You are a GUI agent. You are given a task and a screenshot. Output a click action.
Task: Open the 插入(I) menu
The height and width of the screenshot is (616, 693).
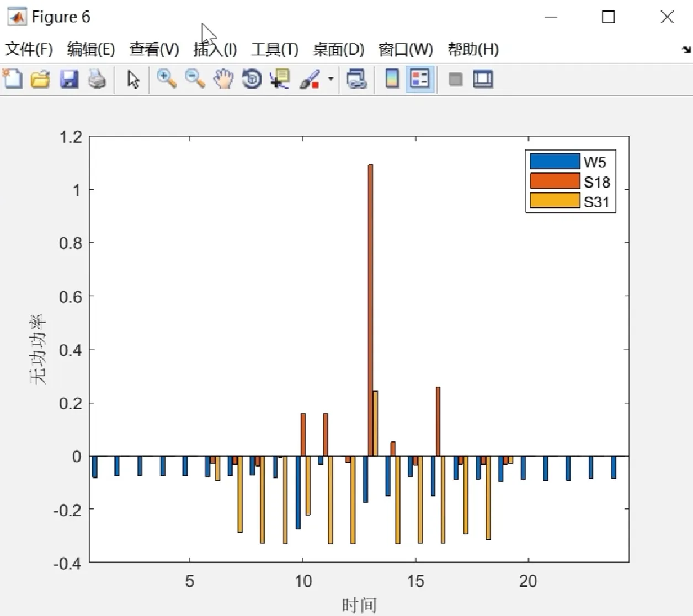click(x=215, y=49)
